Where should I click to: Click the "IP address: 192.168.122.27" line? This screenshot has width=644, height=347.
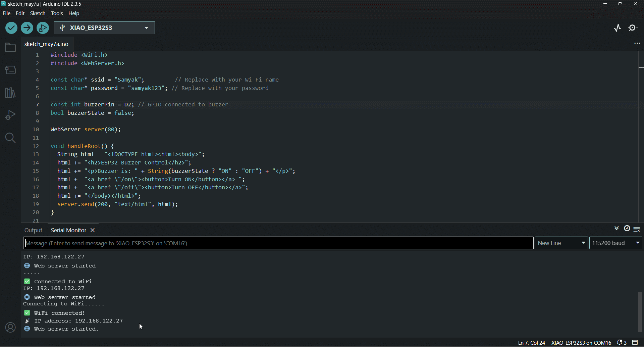[x=78, y=321]
